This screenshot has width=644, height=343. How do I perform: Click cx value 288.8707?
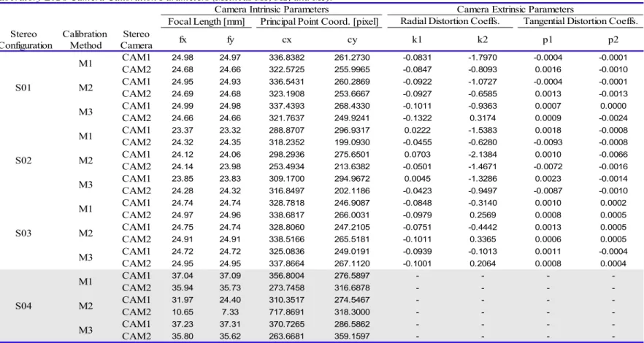tap(287, 130)
